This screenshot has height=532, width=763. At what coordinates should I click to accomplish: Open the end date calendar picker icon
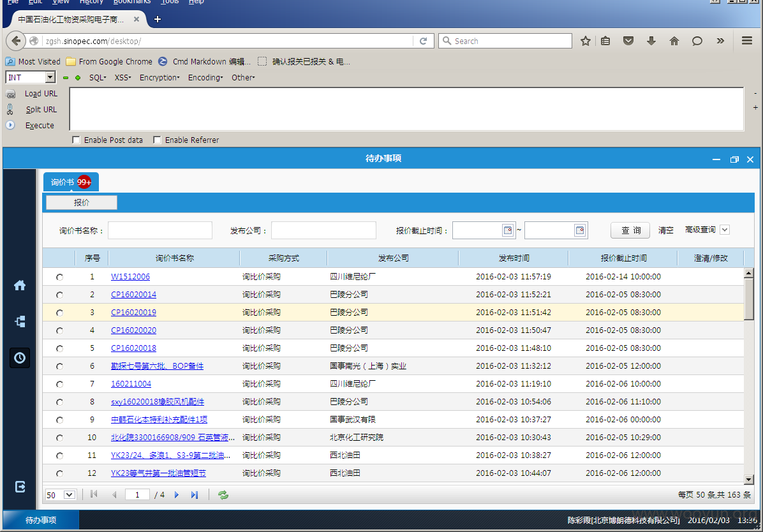(x=579, y=230)
